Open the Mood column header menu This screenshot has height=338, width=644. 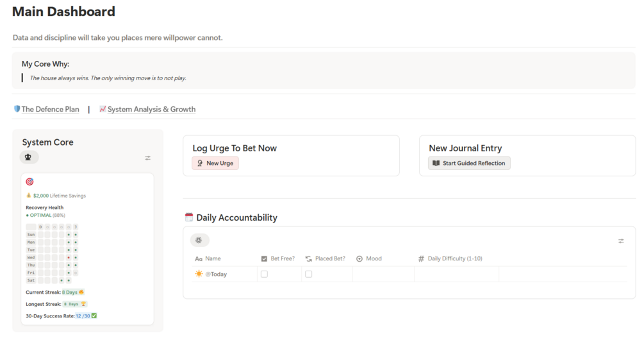[373, 258]
